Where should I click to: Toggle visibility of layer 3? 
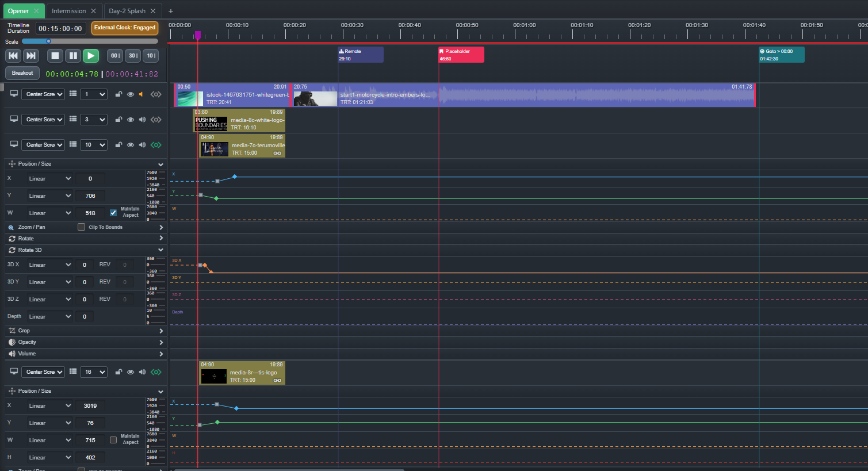pyautogui.click(x=131, y=120)
